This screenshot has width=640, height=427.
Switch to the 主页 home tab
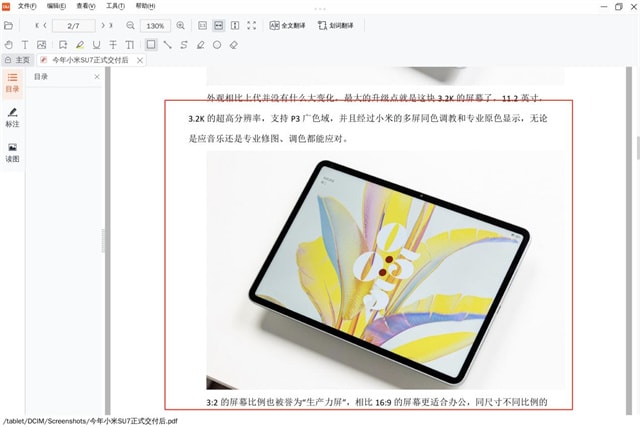(x=18, y=60)
